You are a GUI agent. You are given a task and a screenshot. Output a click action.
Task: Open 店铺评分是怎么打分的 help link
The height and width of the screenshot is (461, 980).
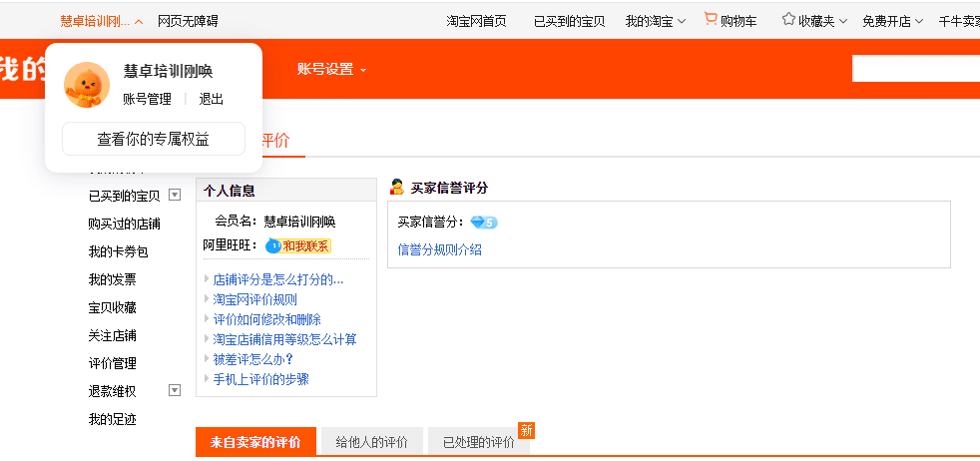278,279
